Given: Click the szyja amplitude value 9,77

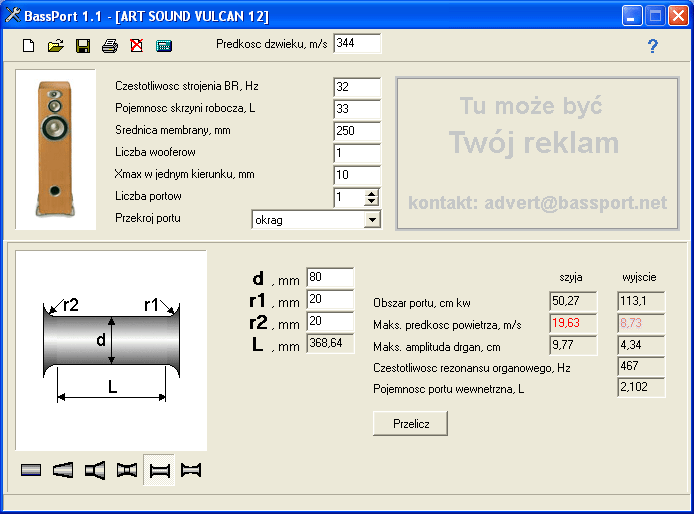Looking at the screenshot, I should pyautogui.click(x=573, y=345).
